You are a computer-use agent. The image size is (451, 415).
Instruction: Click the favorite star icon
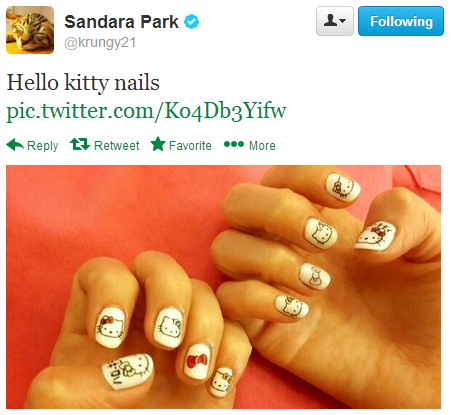point(158,144)
